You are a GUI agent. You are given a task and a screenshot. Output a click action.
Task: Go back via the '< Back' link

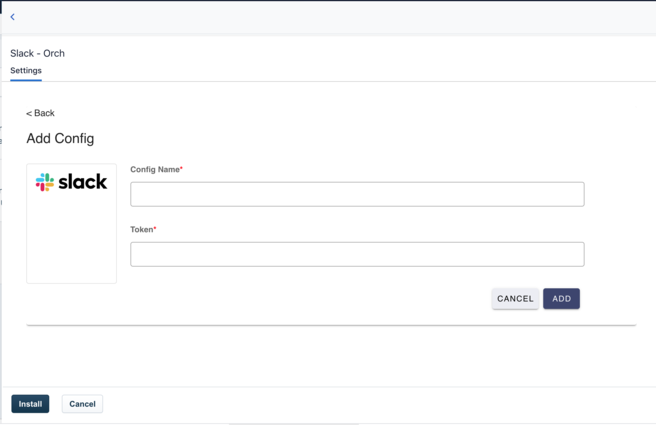click(40, 113)
